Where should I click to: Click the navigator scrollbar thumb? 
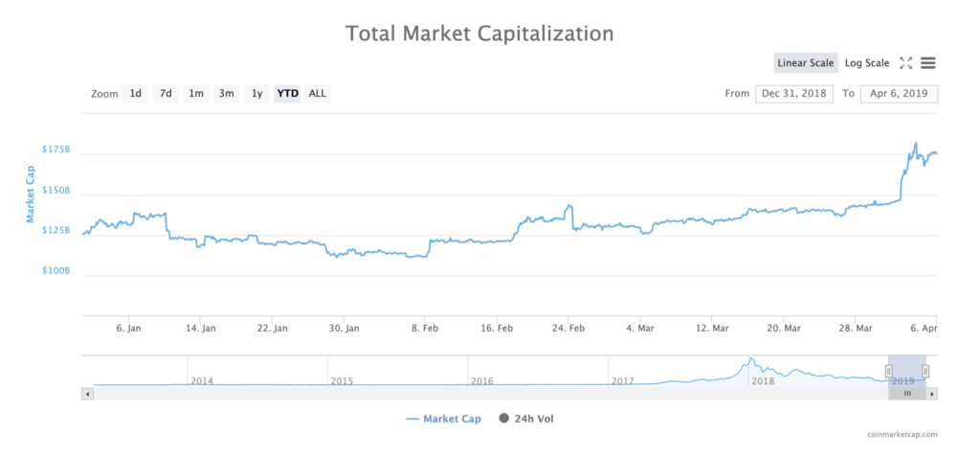point(906,393)
